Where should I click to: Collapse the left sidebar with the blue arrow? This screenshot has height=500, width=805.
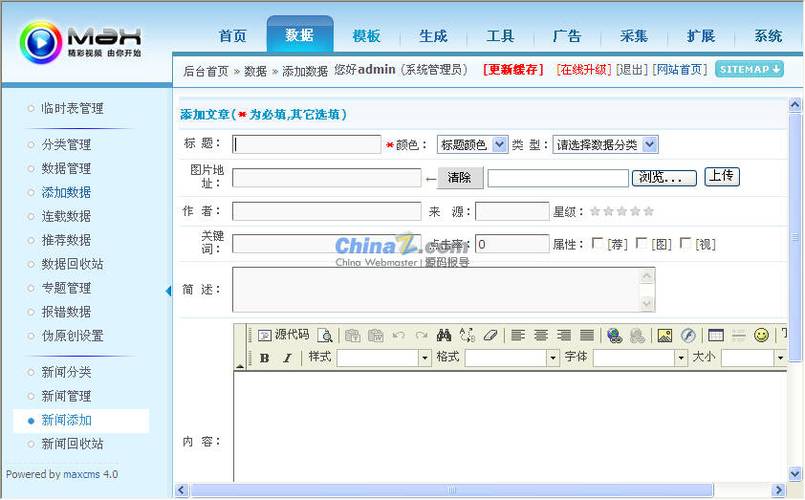(168, 291)
